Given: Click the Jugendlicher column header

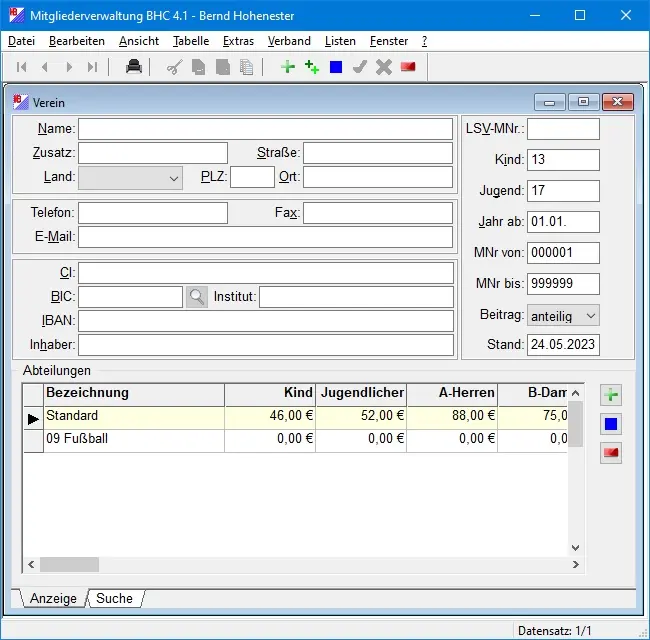Looking at the screenshot, I should 360,394.
